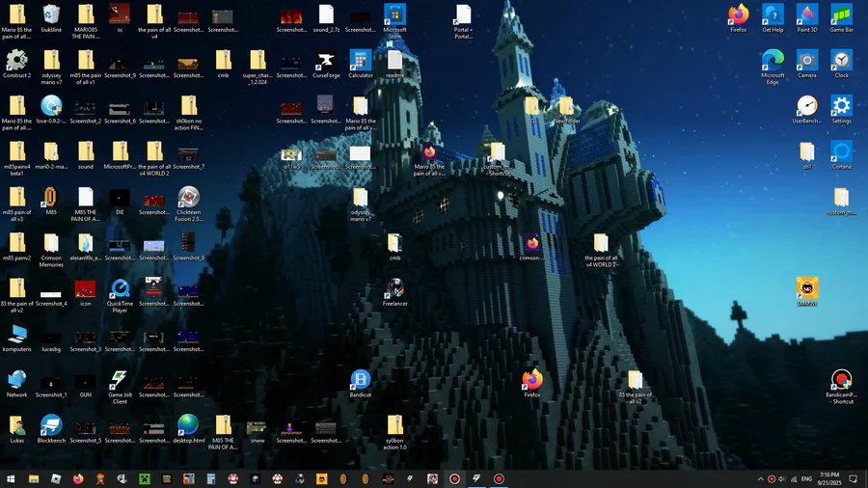868x488 pixels.
Task: Select the Screenshot_7 image thumbnail
Action: pos(188,155)
